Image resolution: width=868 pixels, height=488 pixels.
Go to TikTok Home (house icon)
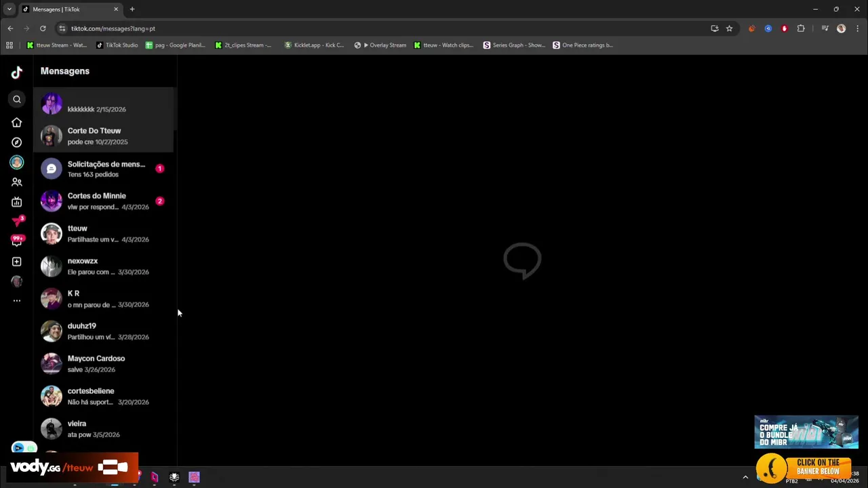(17, 123)
